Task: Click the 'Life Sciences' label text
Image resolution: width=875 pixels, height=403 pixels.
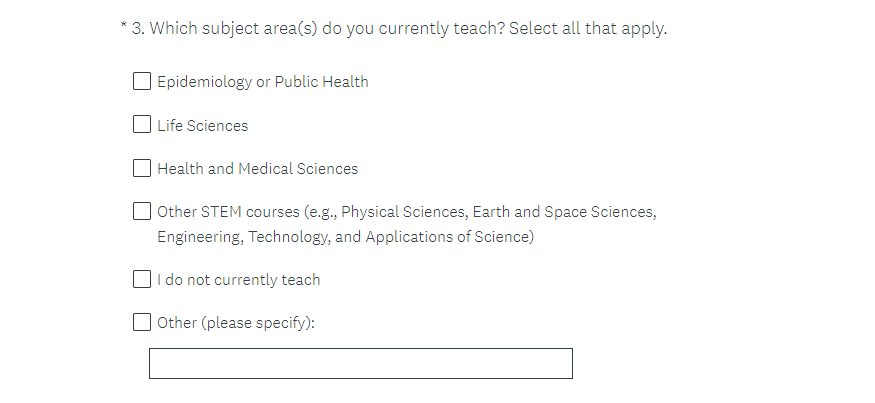Action: click(202, 126)
